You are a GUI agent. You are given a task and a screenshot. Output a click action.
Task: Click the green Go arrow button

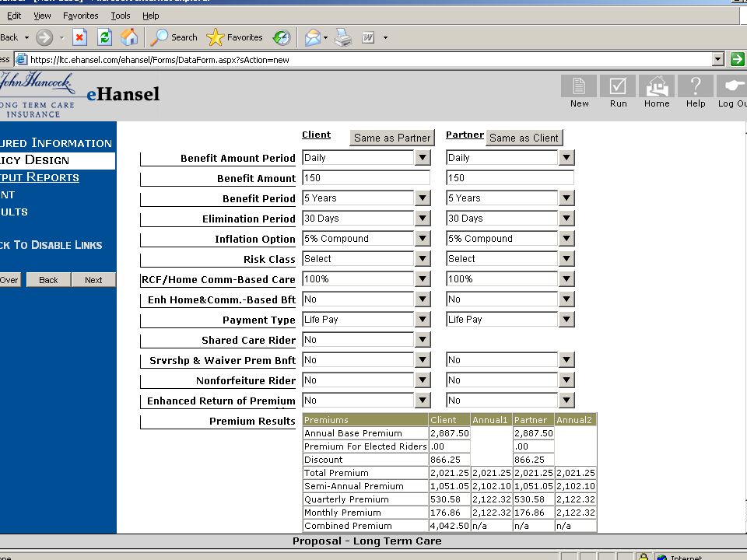737,59
